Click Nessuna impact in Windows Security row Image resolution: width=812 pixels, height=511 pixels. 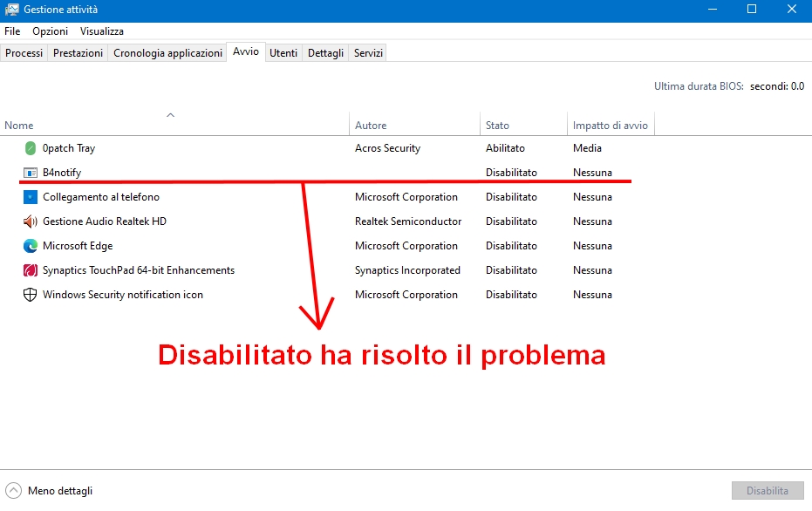tap(592, 295)
